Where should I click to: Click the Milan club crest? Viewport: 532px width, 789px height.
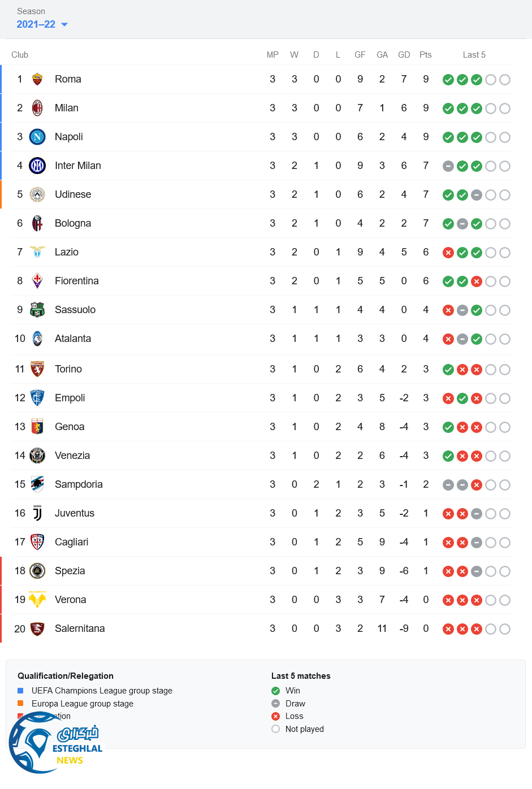tap(37, 108)
